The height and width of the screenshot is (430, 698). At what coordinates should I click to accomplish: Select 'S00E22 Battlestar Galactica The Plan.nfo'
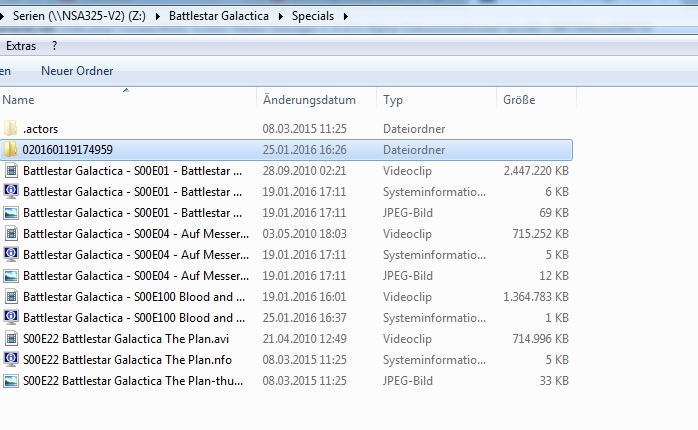pyautogui.click(x=127, y=360)
